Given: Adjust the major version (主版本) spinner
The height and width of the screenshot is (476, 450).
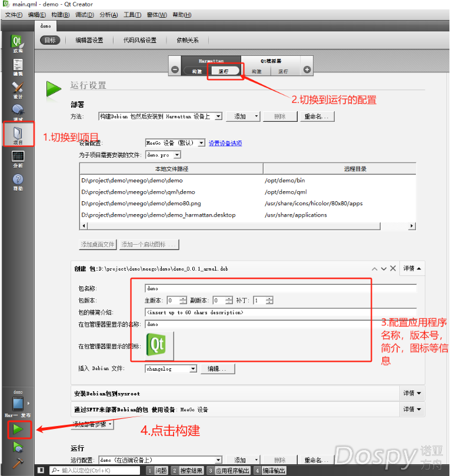Looking at the screenshot, I should click(x=177, y=301).
